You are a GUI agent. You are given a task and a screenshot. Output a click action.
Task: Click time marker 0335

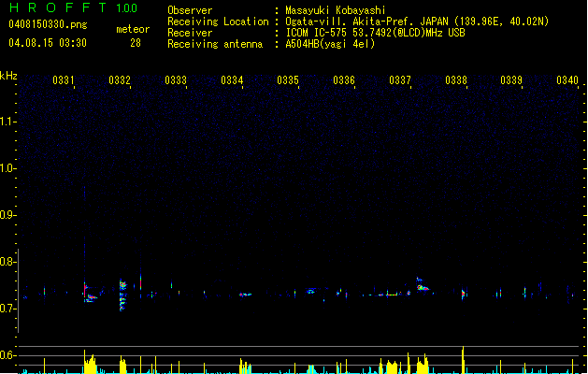click(288, 80)
